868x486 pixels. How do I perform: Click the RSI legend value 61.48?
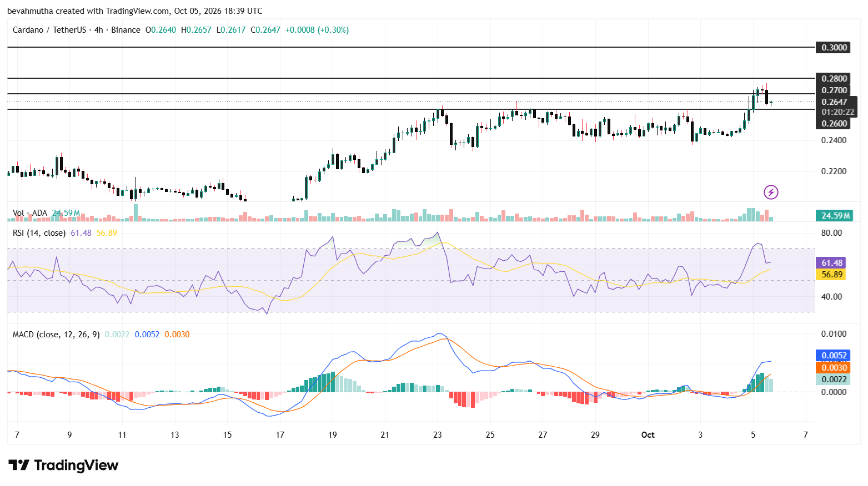point(81,233)
